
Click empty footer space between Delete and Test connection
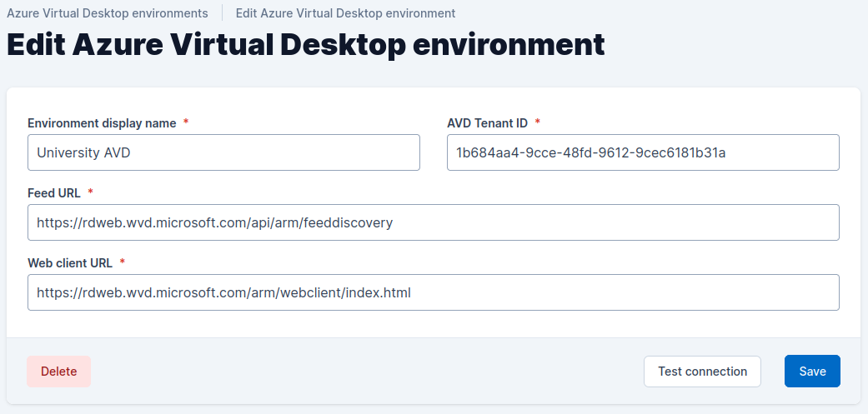[367, 372]
